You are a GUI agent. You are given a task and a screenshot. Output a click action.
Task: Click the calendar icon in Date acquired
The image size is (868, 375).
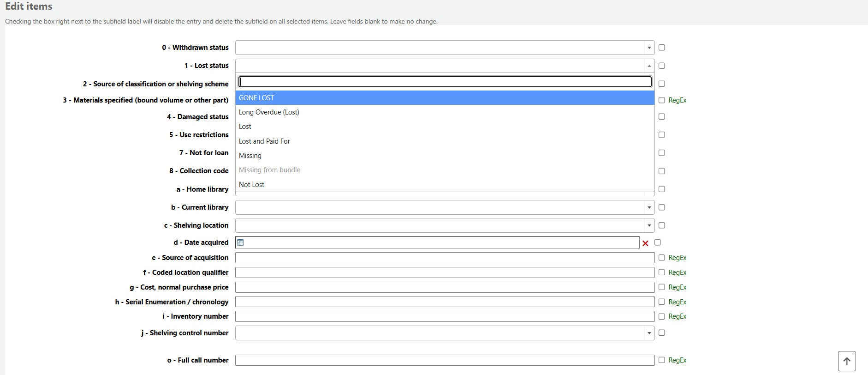[x=240, y=242]
